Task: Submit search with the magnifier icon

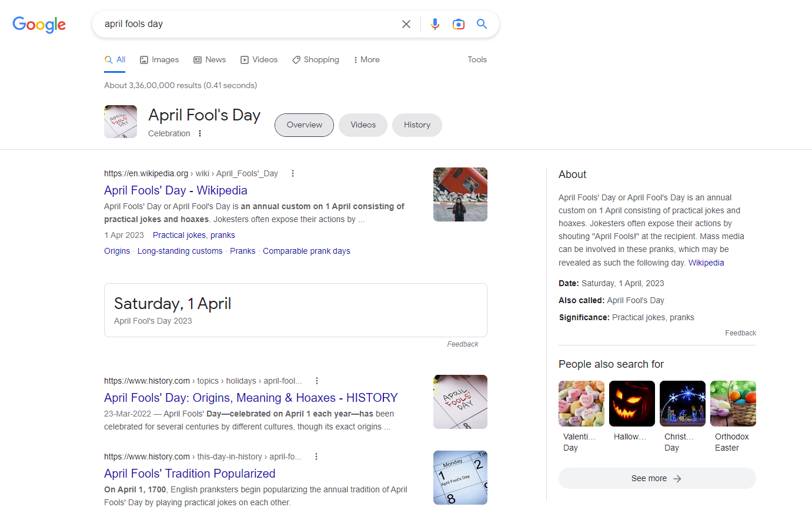Action: tap(482, 24)
